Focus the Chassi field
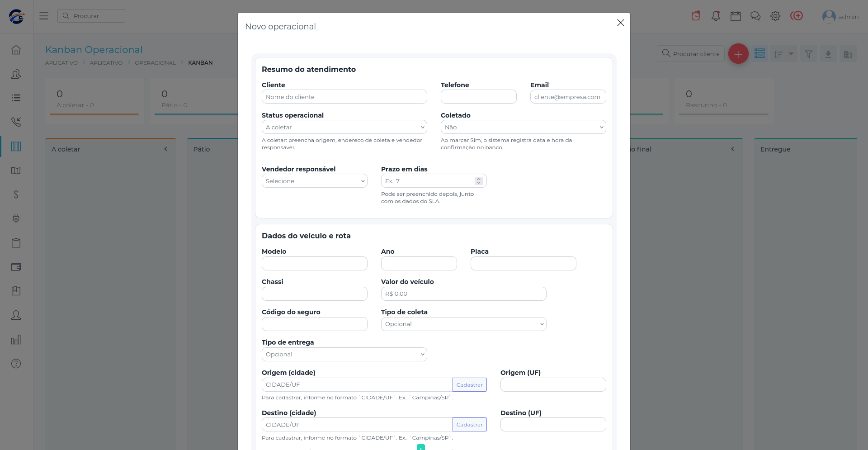This screenshot has width=868, height=450. click(315, 294)
